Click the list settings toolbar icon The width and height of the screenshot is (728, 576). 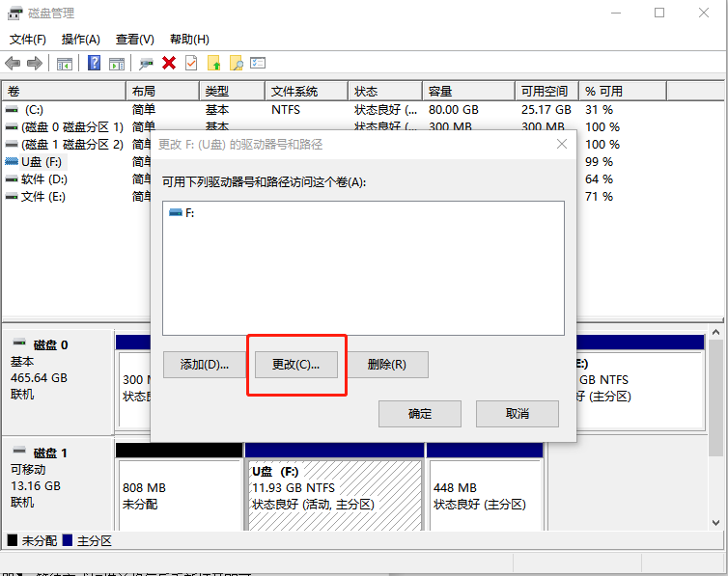(258, 63)
